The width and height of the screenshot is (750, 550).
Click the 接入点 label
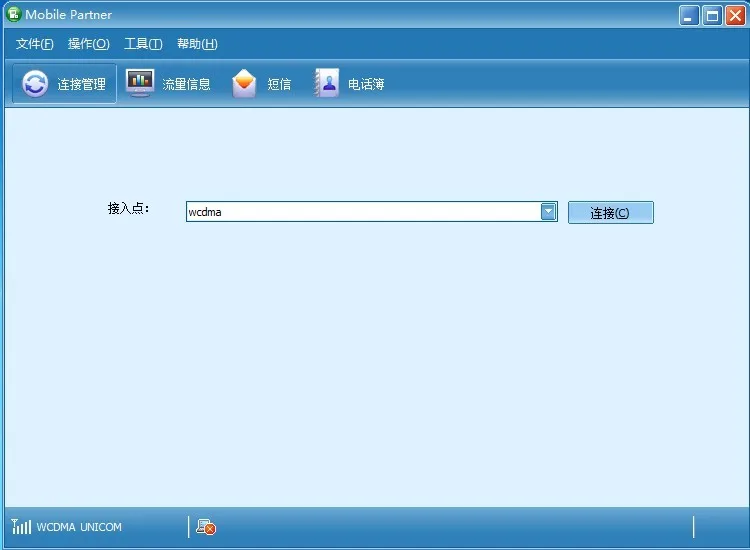coord(128,209)
